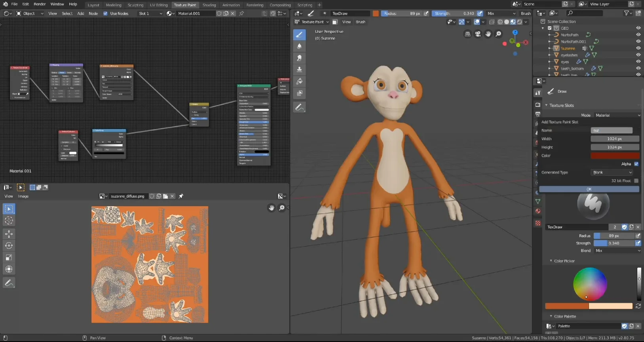This screenshot has height=342, width=644.
Task: Click the Name field containing suz
Action: point(612,131)
